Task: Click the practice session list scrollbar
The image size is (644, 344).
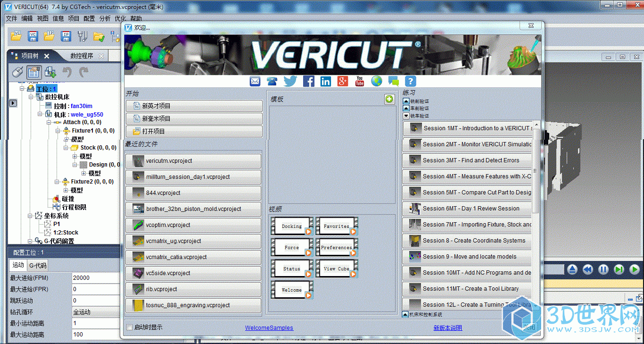Action: (x=536, y=170)
